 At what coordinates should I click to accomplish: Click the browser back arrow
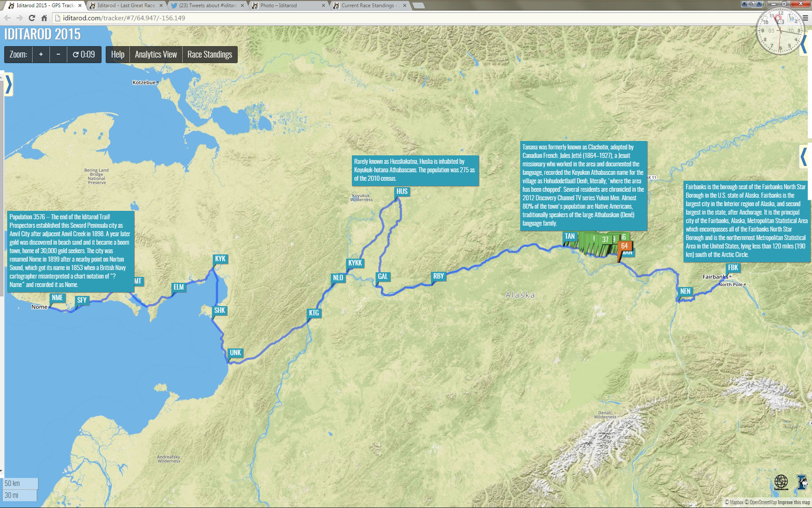(x=7, y=18)
